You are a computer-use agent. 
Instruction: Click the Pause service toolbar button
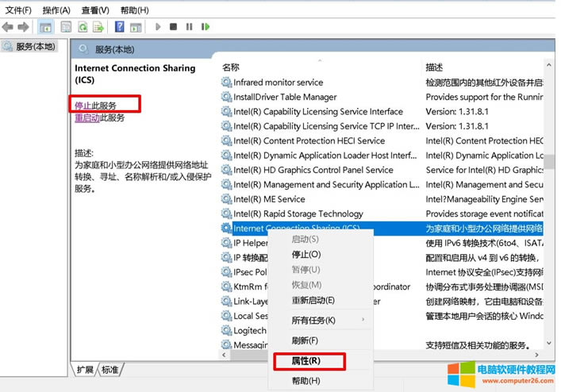(x=190, y=27)
